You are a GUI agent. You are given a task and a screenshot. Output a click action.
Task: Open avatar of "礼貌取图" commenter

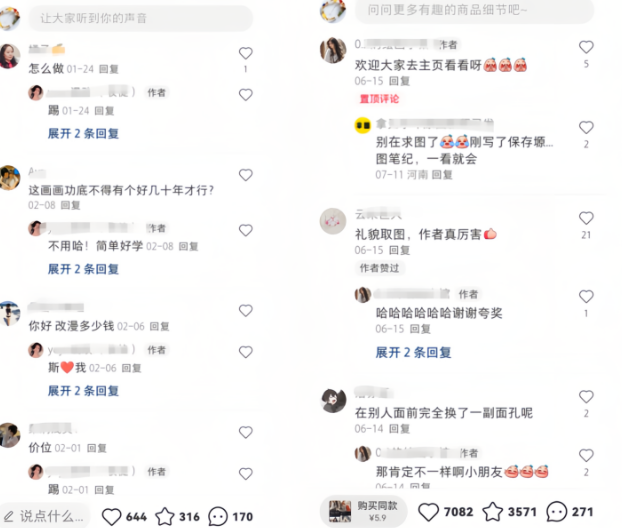point(333,221)
